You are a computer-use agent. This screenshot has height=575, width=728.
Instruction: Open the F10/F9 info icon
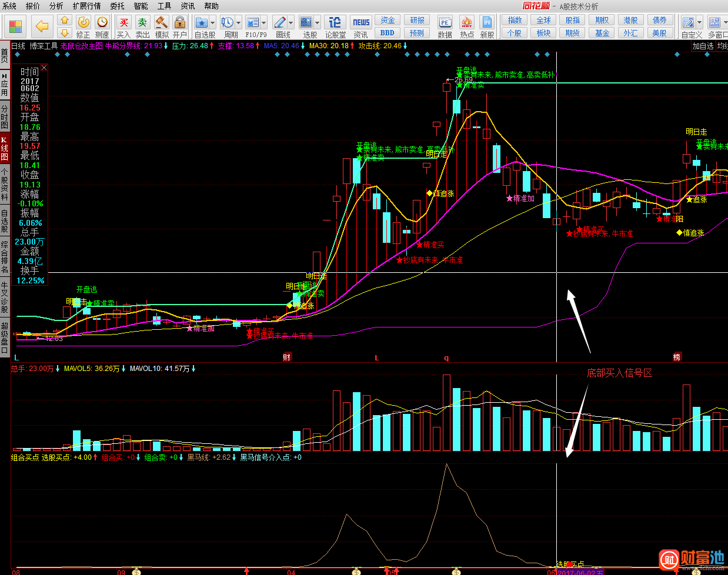[x=253, y=22]
